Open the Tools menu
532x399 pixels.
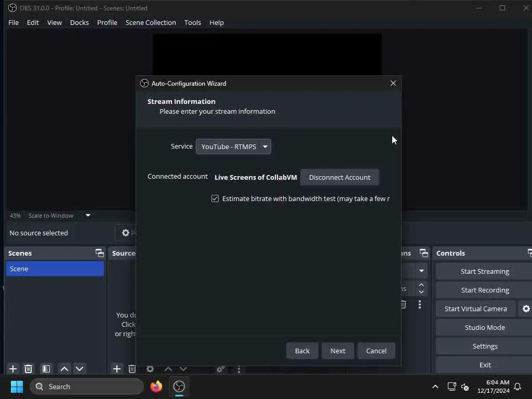192,22
